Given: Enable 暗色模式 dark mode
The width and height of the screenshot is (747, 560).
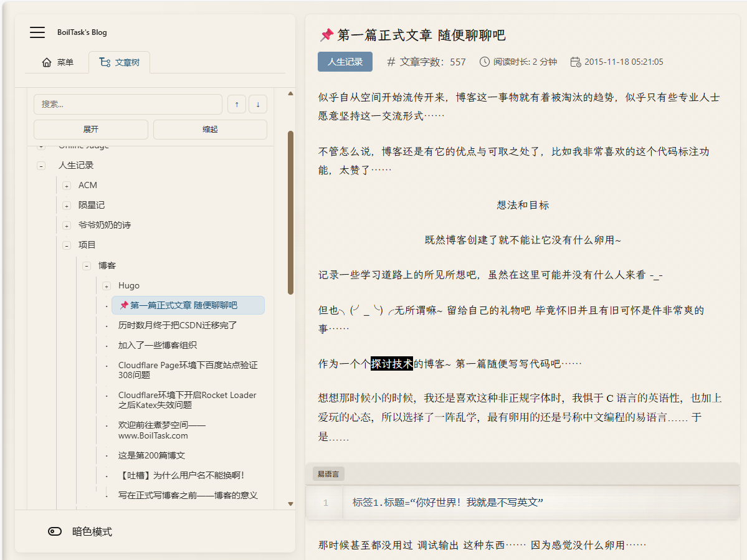Looking at the screenshot, I should [55, 531].
